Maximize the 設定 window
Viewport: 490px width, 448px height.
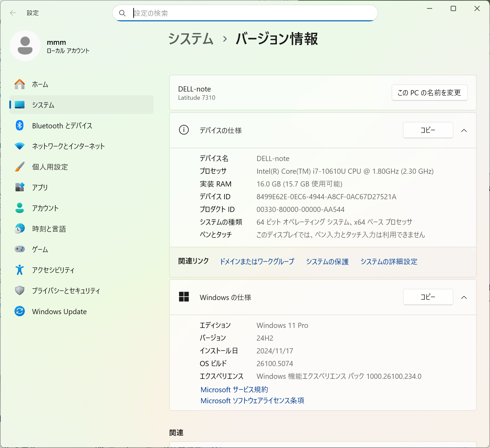pos(453,9)
